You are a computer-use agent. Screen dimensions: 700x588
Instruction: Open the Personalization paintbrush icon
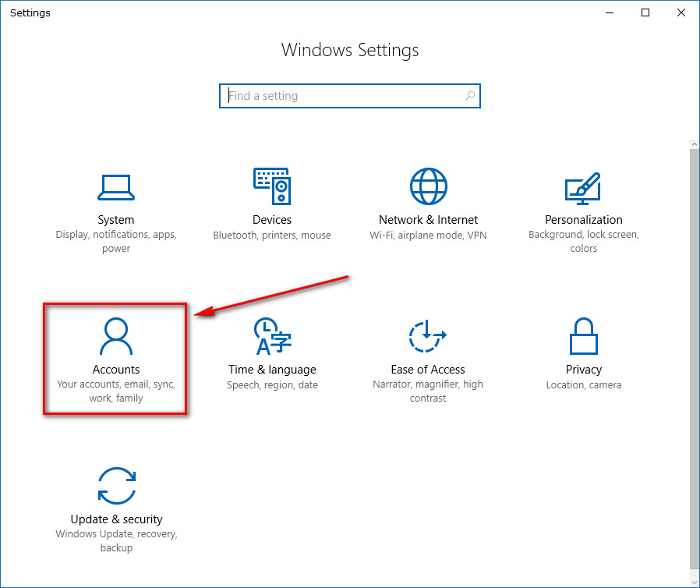pyautogui.click(x=582, y=189)
